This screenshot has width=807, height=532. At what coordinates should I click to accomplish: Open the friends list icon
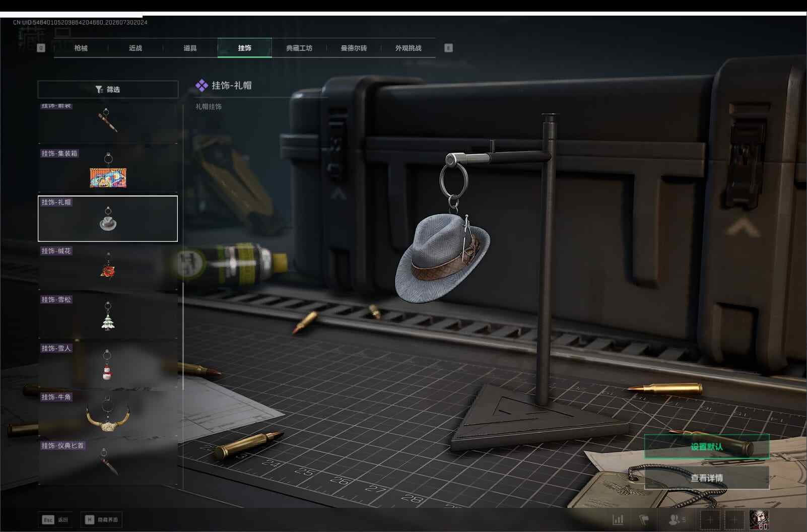click(x=677, y=519)
